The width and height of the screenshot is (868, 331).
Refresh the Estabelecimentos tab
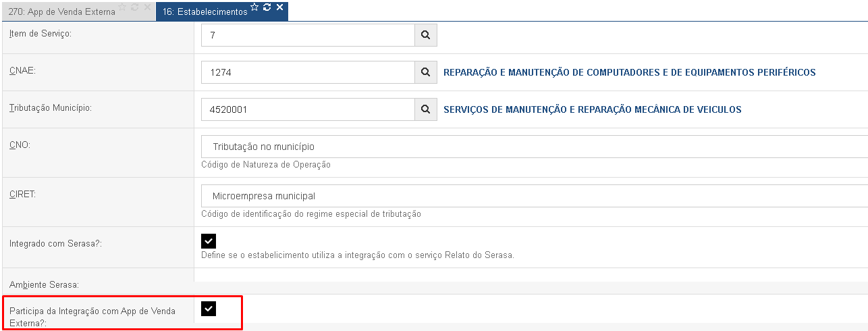[x=267, y=7]
